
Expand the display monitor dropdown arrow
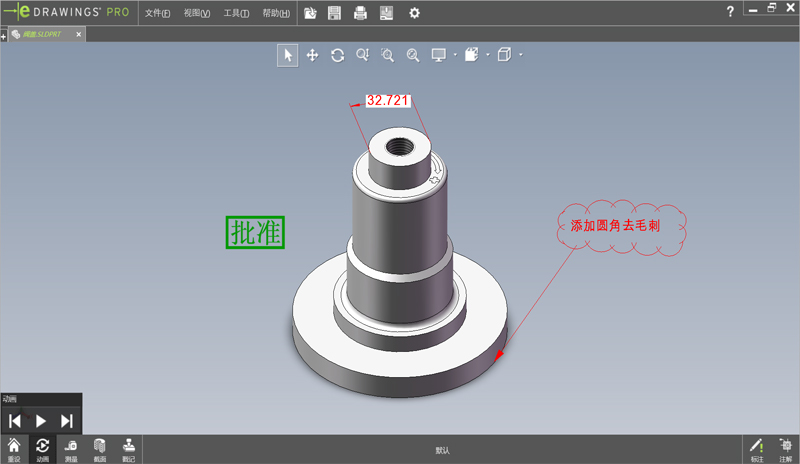pos(455,55)
